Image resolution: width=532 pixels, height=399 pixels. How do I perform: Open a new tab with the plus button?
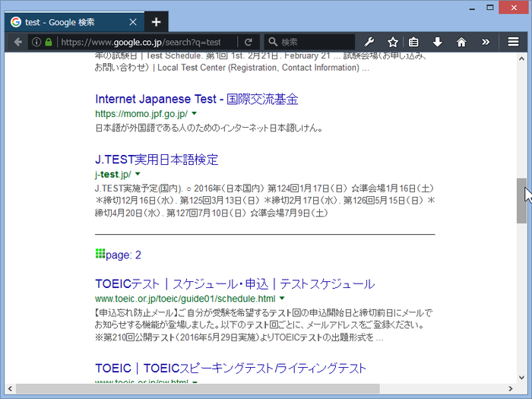tap(155, 21)
